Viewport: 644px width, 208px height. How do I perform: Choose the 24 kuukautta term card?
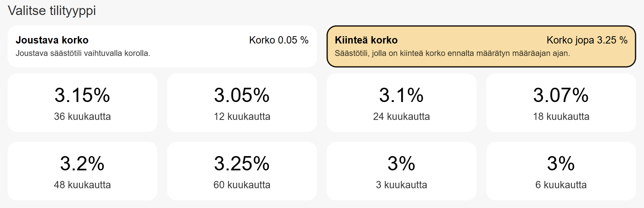point(401,103)
